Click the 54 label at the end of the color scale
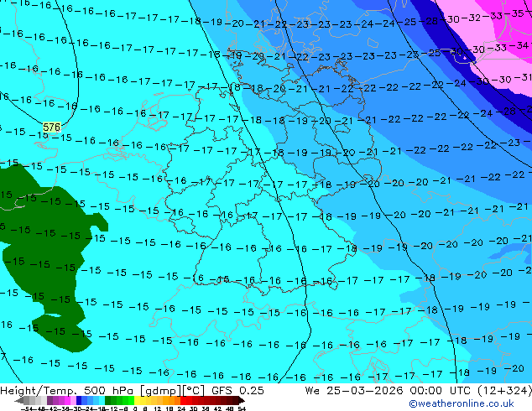Viewport: 532px width, 411px height. pos(242,408)
